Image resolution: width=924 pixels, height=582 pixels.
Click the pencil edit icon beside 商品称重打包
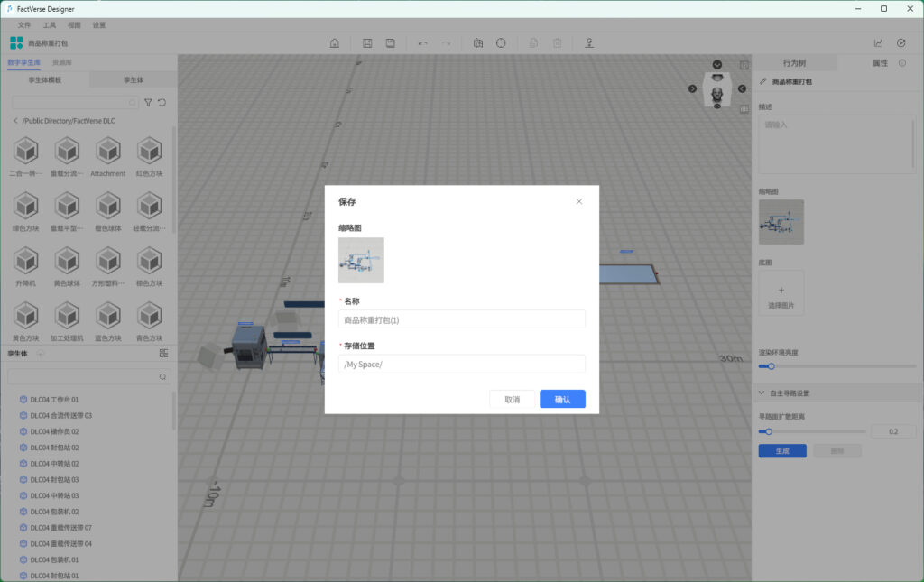pyautogui.click(x=763, y=81)
